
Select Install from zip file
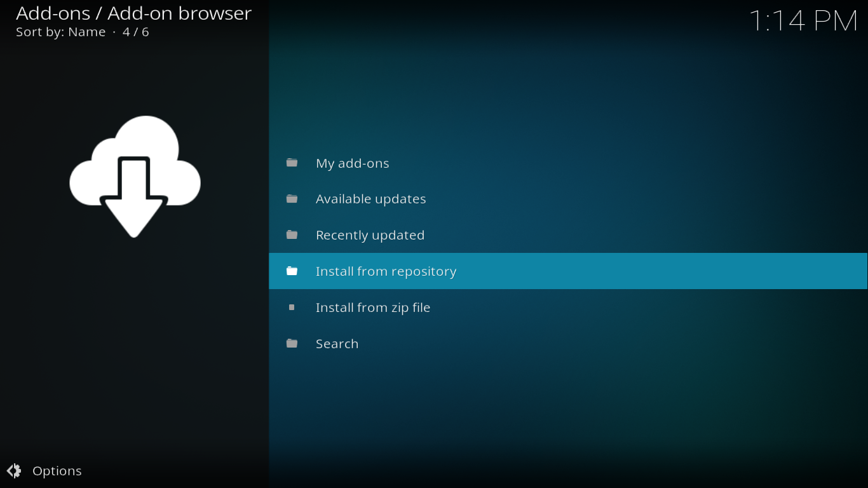pyautogui.click(x=373, y=308)
